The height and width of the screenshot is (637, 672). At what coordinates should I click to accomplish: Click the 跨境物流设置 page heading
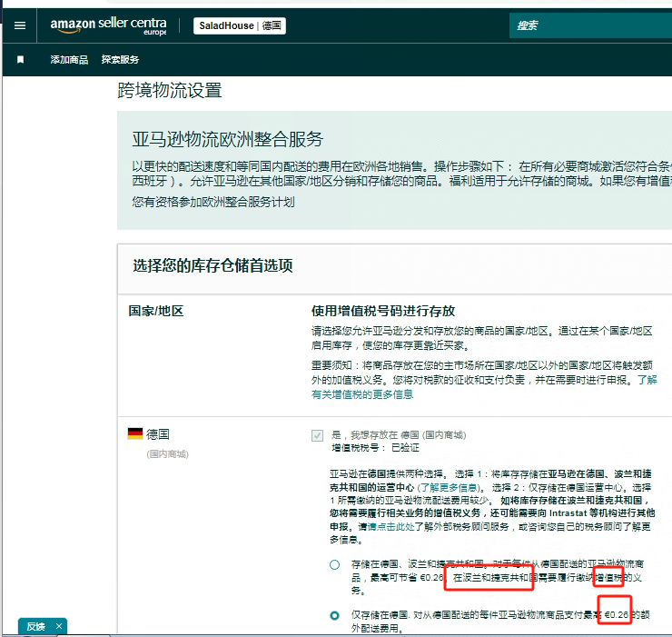coord(170,91)
